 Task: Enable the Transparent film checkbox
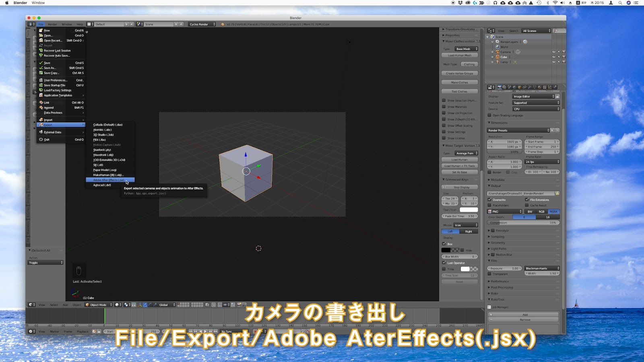tap(490, 274)
